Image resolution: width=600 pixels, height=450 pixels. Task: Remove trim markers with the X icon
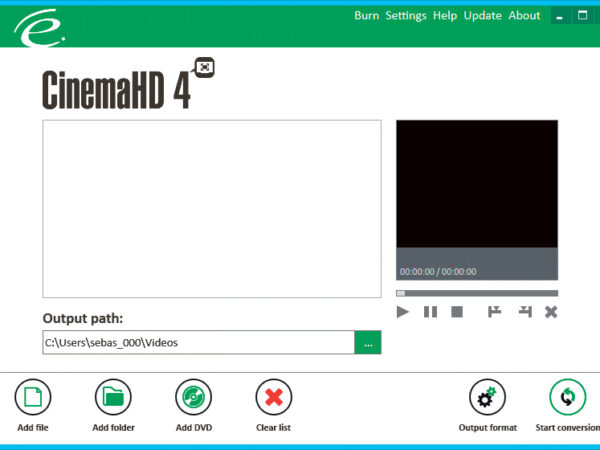[x=550, y=312]
